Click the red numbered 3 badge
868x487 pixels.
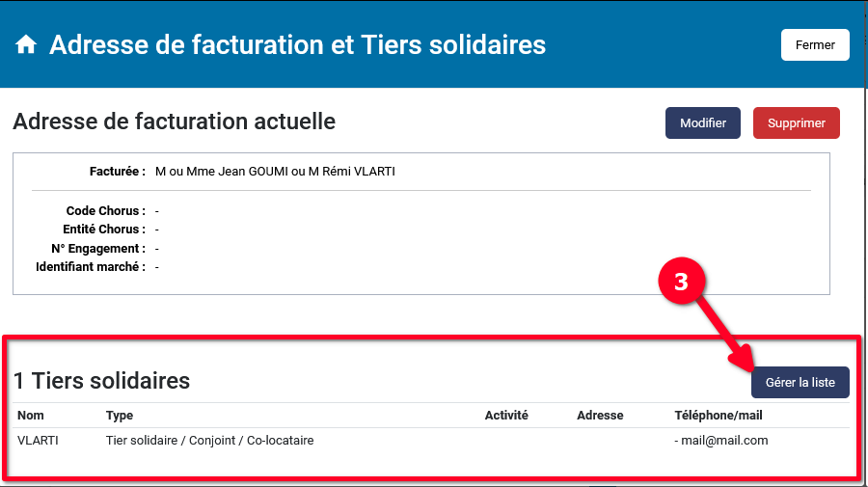(x=681, y=283)
